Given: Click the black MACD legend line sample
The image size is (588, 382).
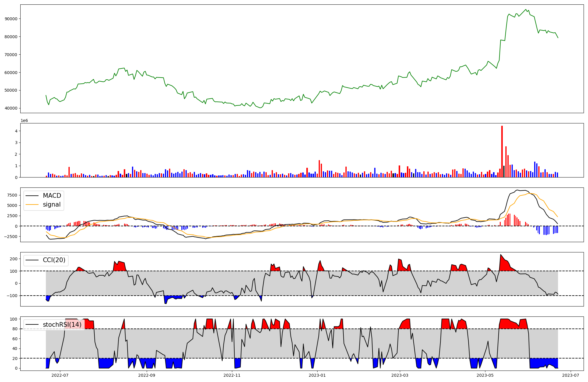Looking at the screenshot, I should (x=32, y=196).
